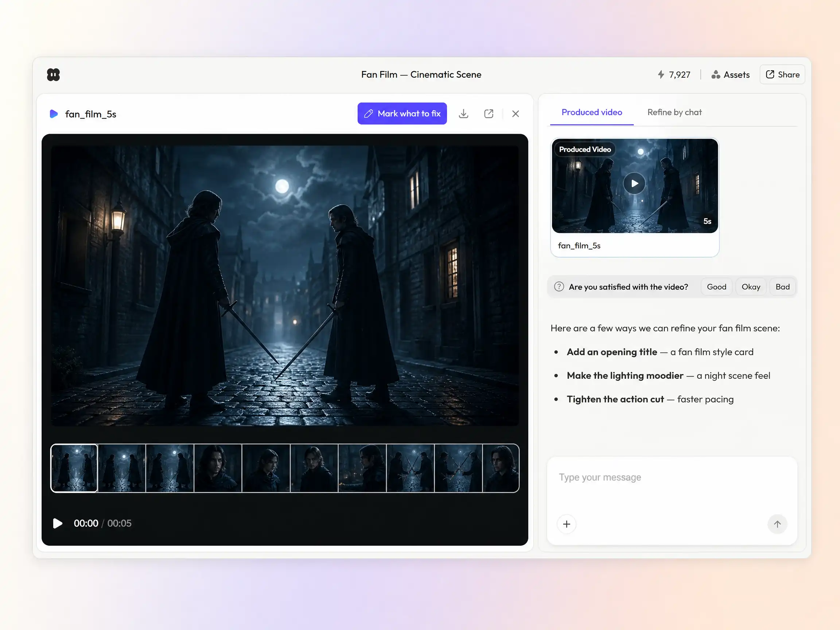Click the plus attachment button in chat
The width and height of the screenshot is (840, 630).
point(567,524)
